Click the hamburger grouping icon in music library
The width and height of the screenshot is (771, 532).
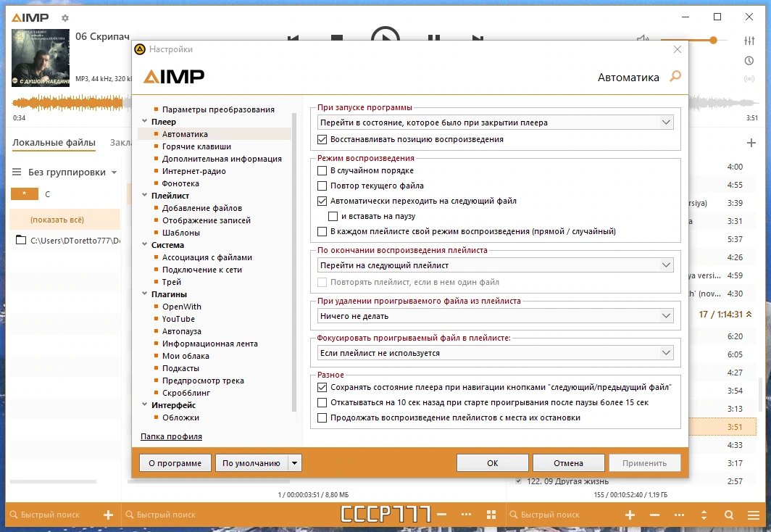point(17,172)
